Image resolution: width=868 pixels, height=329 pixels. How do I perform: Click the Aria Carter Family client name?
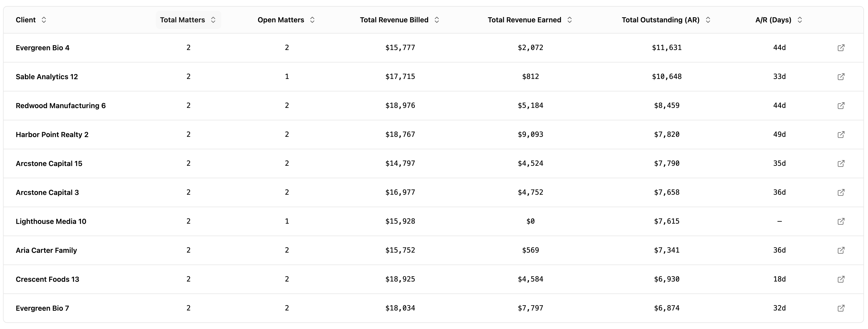coord(46,250)
